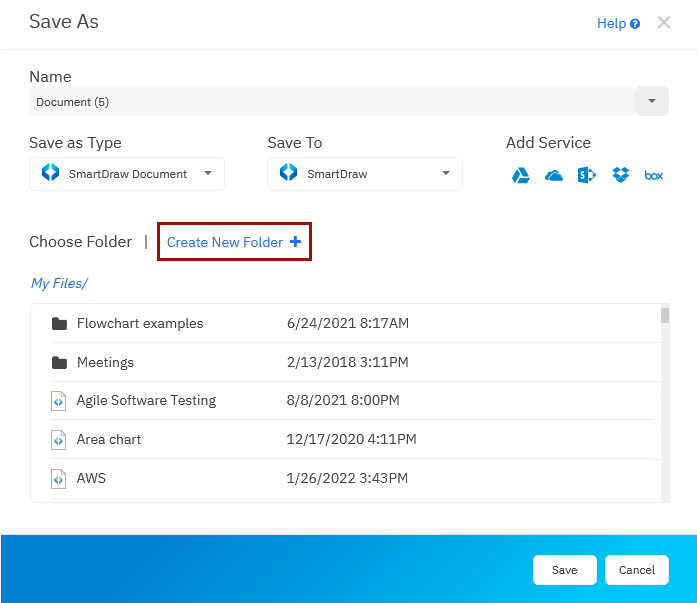Open the Save as Type dropdown
697x603 pixels.
click(127, 174)
